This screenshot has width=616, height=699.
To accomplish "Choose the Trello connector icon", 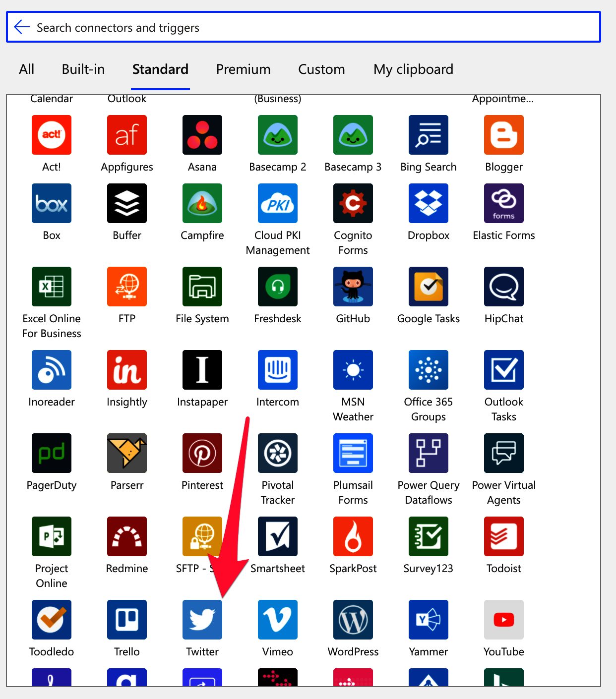I will tap(127, 620).
